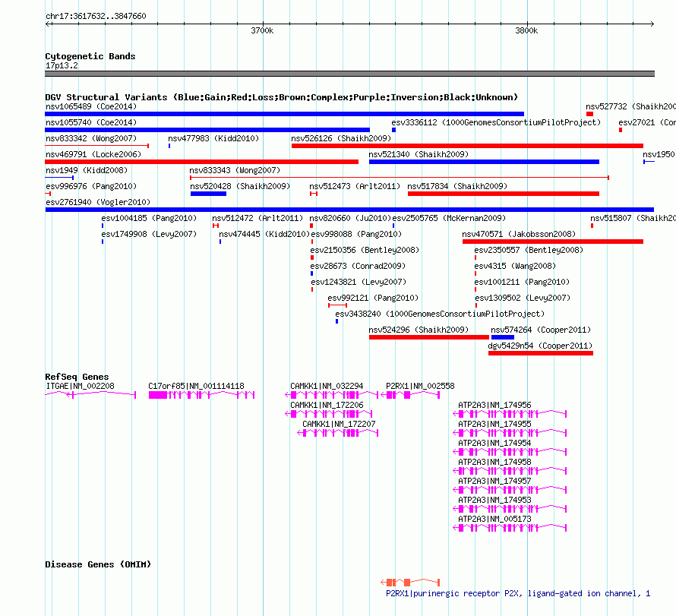The image size is (676, 616).
Task: Click the CAMKK1|NM_172207 transcript label
Action: click(x=339, y=424)
